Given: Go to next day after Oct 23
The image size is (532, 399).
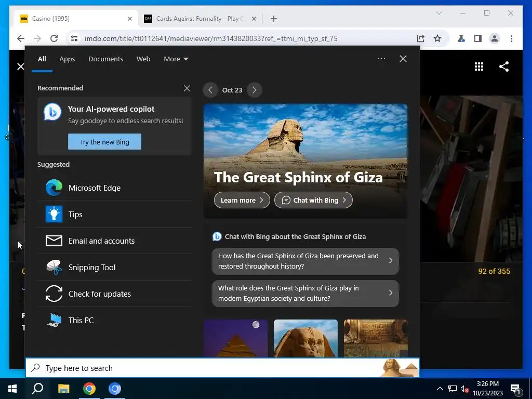Looking at the screenshot, I should (255, 90).
